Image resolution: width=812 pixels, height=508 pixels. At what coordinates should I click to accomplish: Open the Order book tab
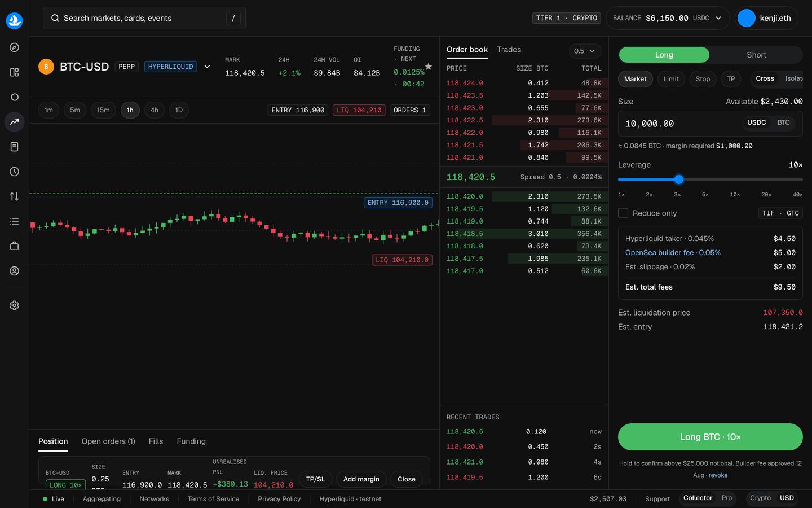click(x=467, y=50)
